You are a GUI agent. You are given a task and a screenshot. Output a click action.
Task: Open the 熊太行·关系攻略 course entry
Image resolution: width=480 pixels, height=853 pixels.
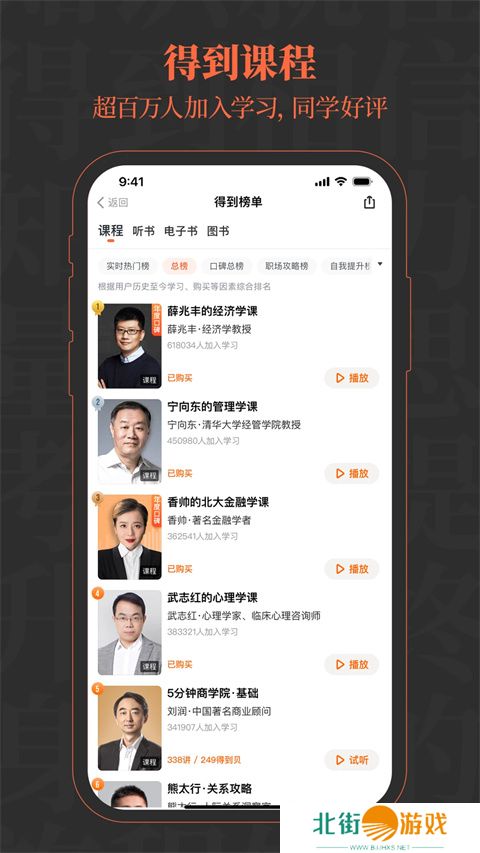(x=210, y=788)
